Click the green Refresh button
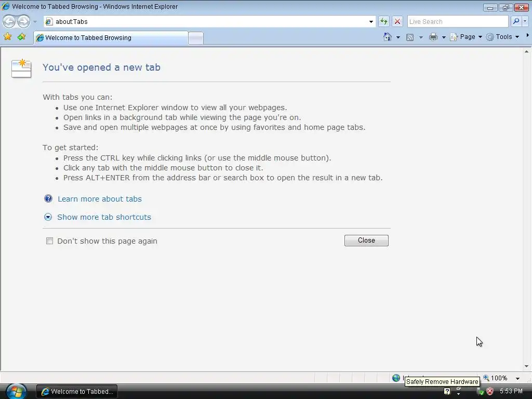Image resolution: width=532 pixels, height=399 pixels. [384, 22]
